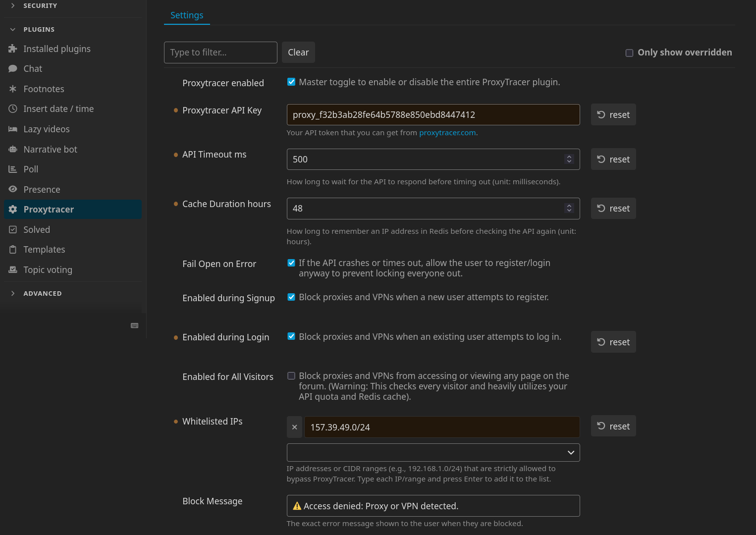Click the Clear filter button
Image resolution: width=756 pixels, height=535 pixels.
(x=298, y=52)
